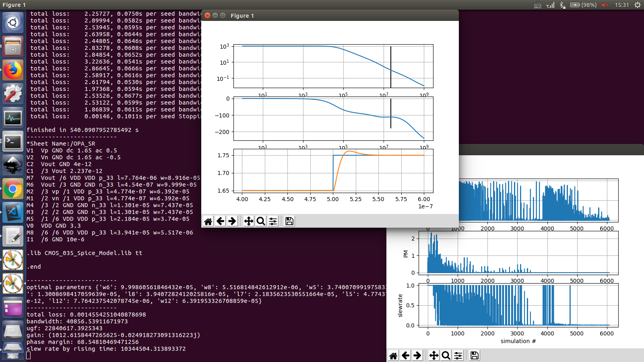Open system power gear menu
Image resolution: width=644 pixels, height=362 pixels.
tap(638, 5)
